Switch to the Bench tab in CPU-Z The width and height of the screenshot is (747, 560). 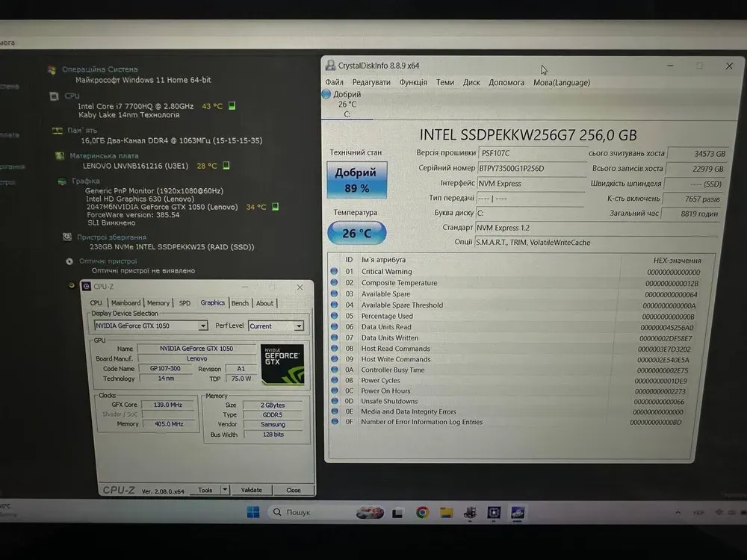pyautogui.click(x=240, y=303)
